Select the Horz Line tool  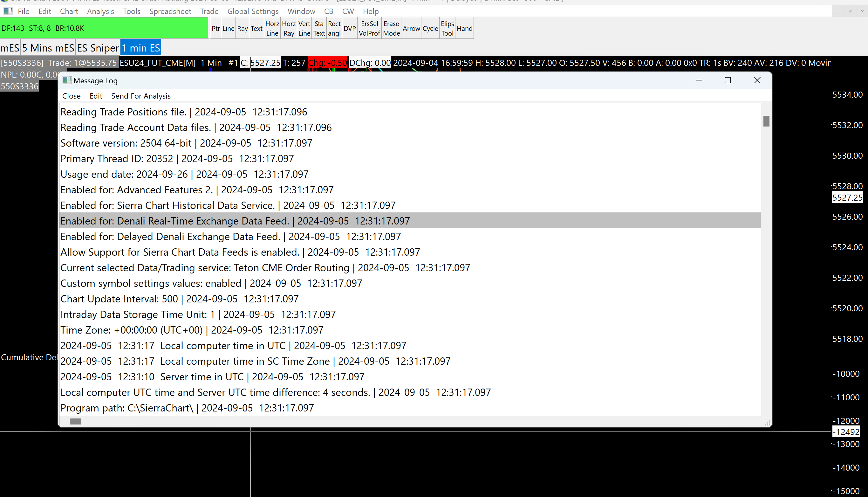click(272, 28)
